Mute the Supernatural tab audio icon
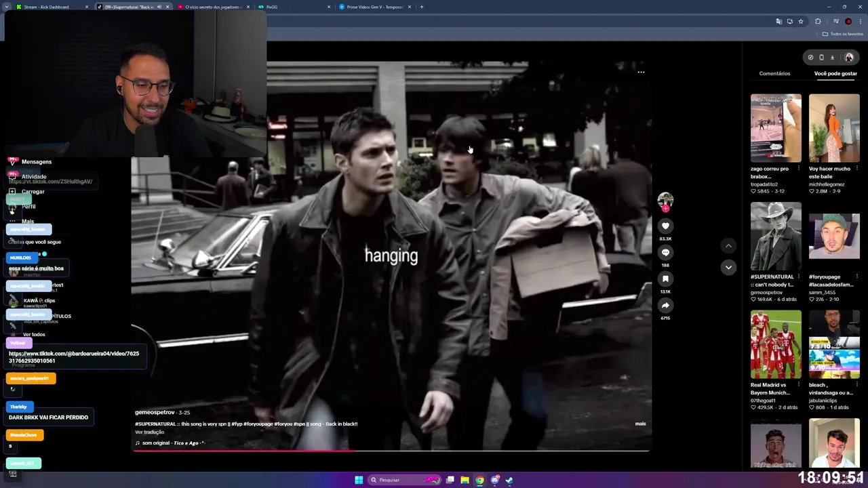Image resolution: width=868 pixels, height=488 pixels. [x=159, y=7]
